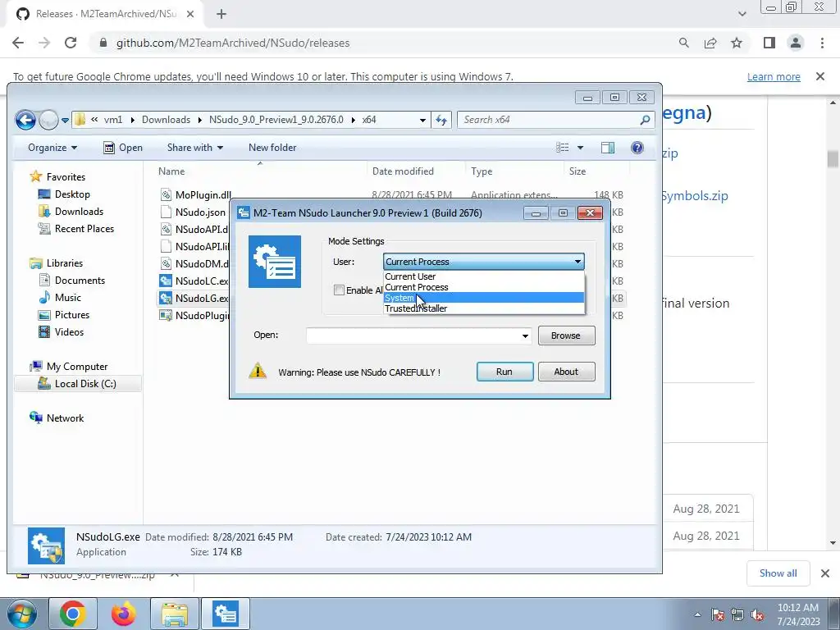The height and width of the screenshot is (630, 840).
Task: Open Chrome three-dot menu
Action: coord(822,43)
